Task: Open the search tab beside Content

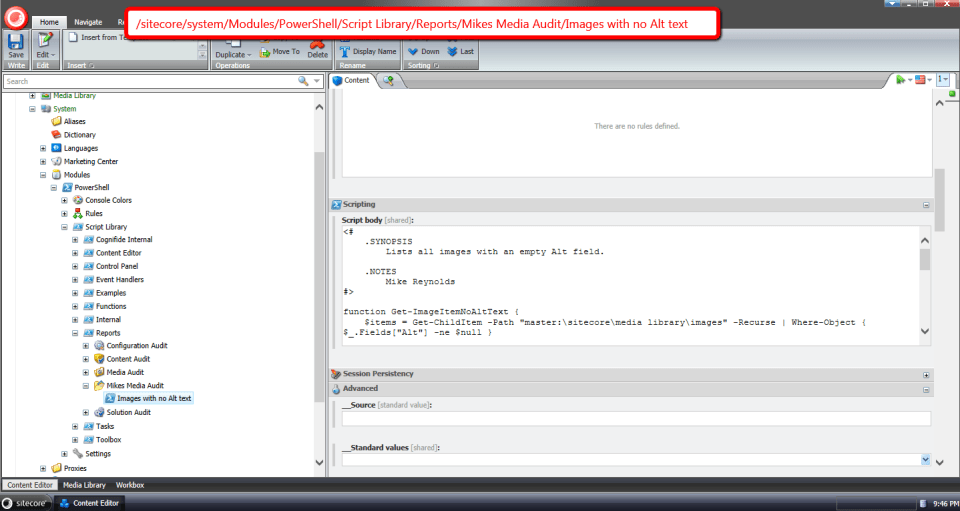Action: tap(388, 80)
